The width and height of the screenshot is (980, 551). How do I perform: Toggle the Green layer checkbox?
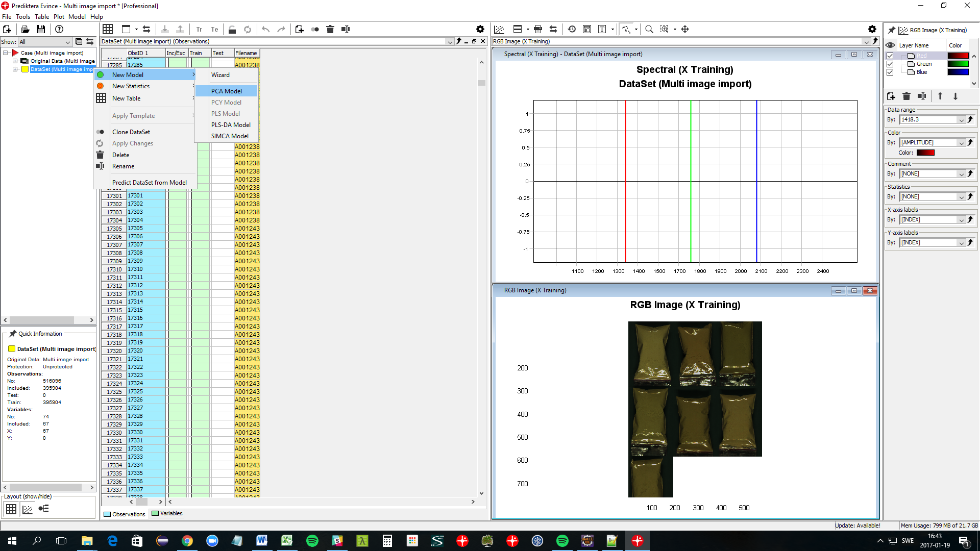(890, 64)
